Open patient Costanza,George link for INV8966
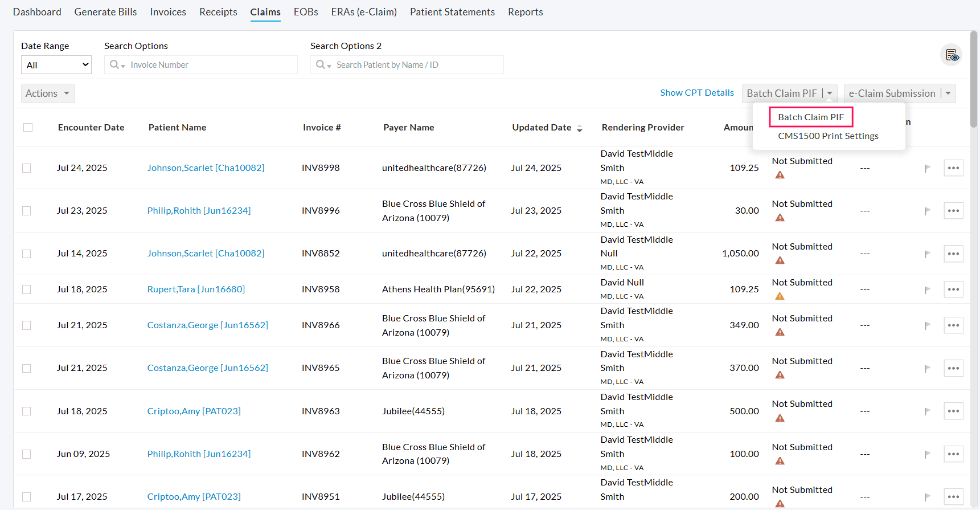This screenshot has height=510, width=980. click(x=207, y=325)
